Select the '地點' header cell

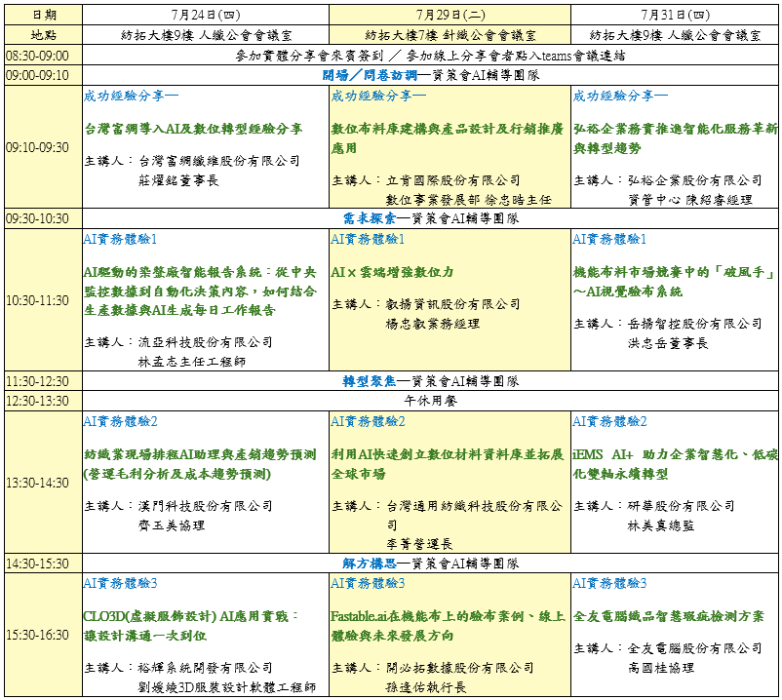pos(43,35)
